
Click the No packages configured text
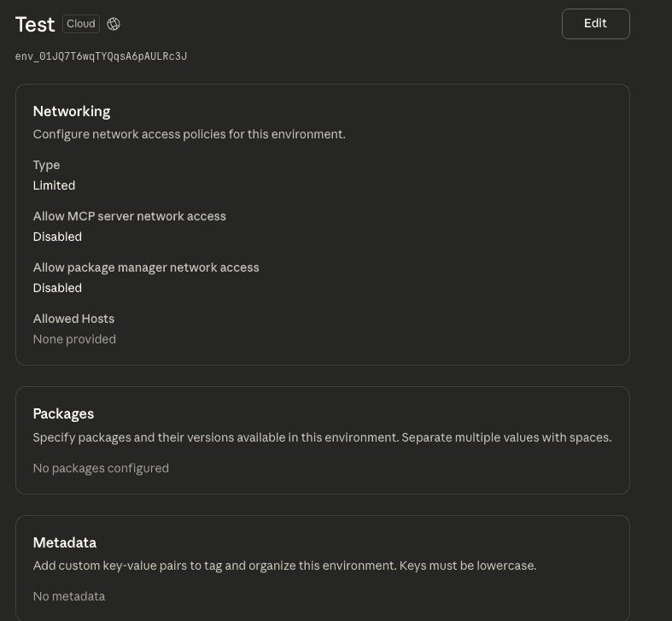coord(101,468)
